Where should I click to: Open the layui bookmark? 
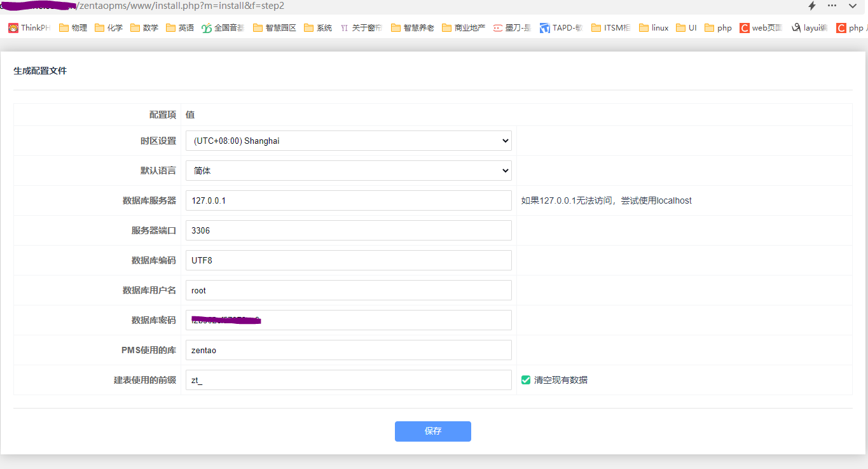(x=809, y=28)
